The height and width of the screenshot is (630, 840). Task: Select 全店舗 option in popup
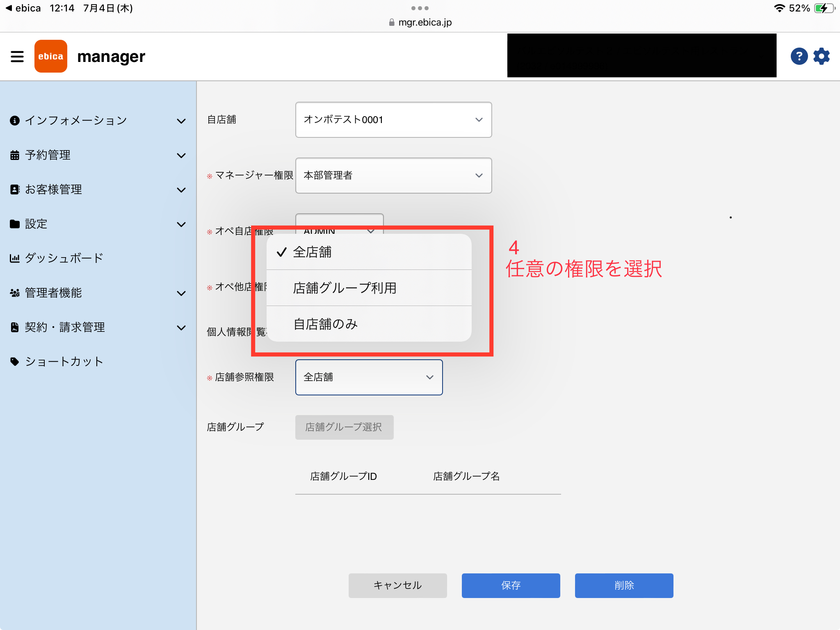coord(369,252)
